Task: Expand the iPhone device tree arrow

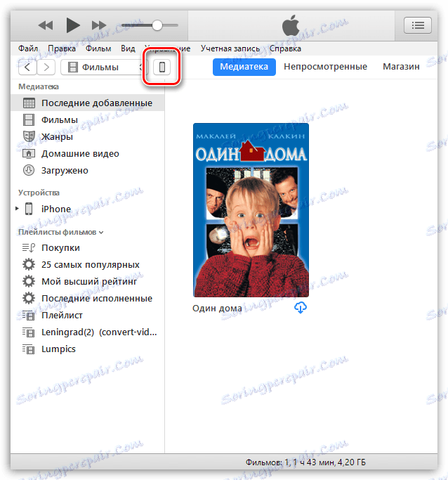Action: tap(17, 209)
